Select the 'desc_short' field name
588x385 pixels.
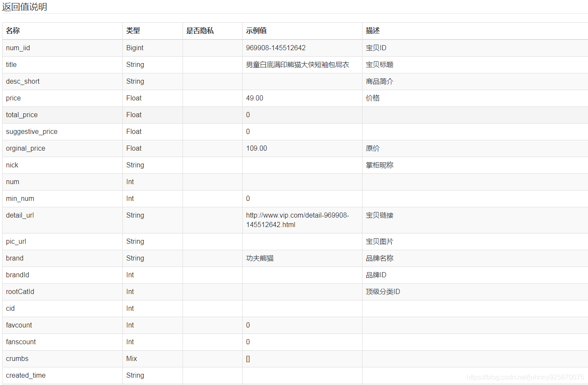[23, 81]
